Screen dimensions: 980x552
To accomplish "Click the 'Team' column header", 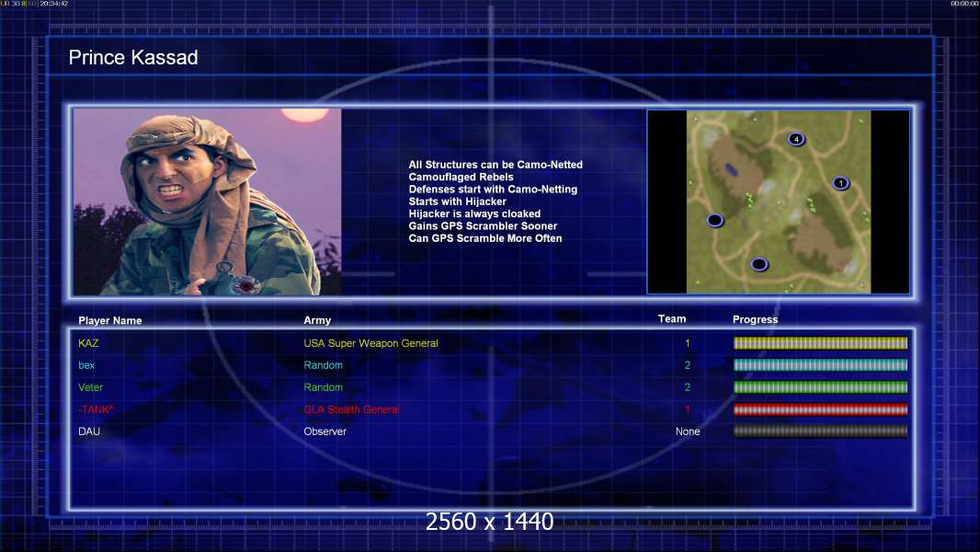I will click(672, 319).
